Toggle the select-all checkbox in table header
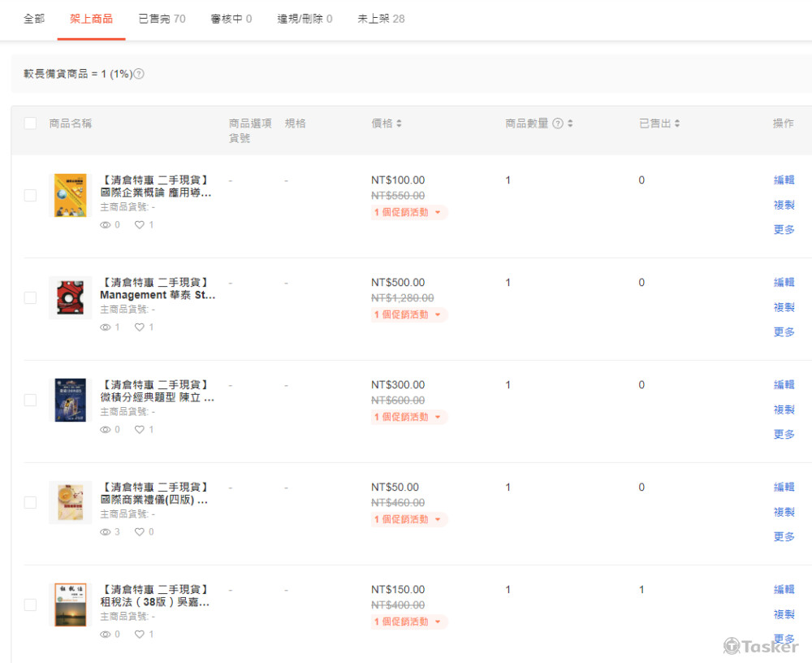This screenshot has width=812, height=663. tap(30, 123)
